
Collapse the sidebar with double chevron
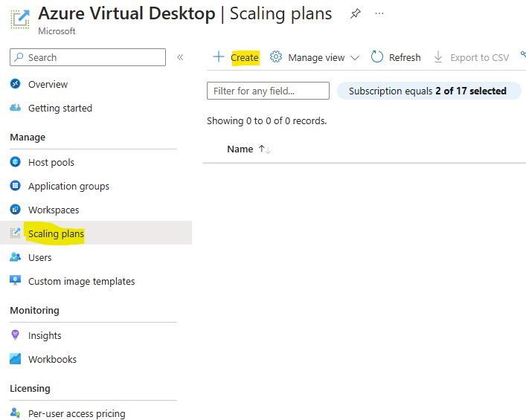(x=180, y=57)
